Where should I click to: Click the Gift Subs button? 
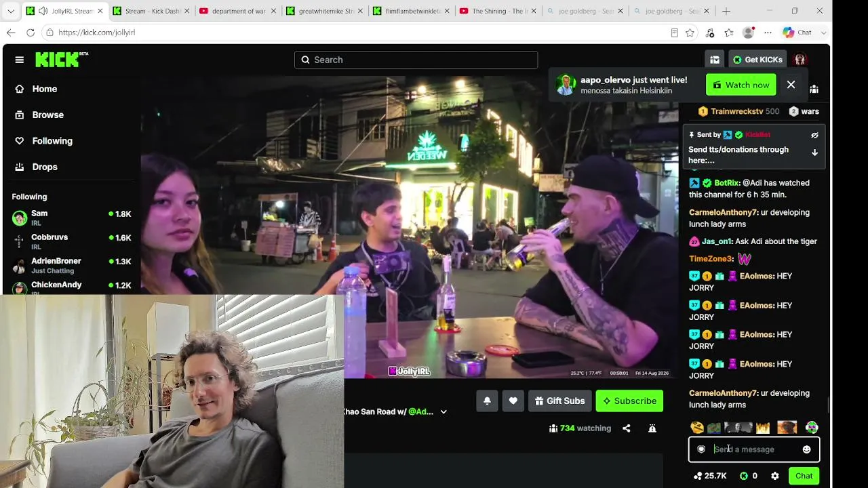tap(559, 401)
